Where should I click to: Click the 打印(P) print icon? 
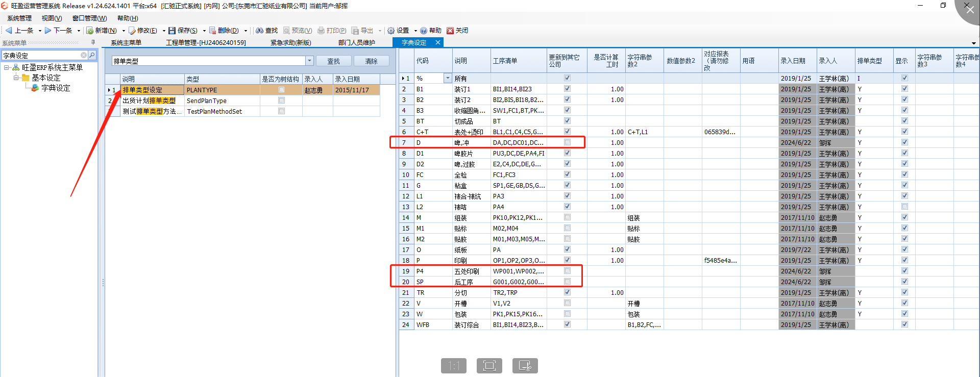(321, 31)
